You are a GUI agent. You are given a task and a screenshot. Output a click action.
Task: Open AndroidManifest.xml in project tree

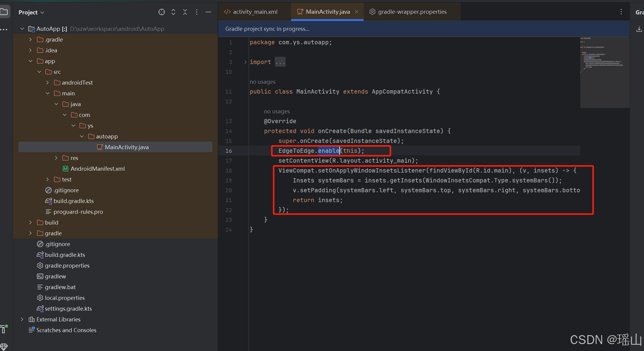[x=97, y=169]
